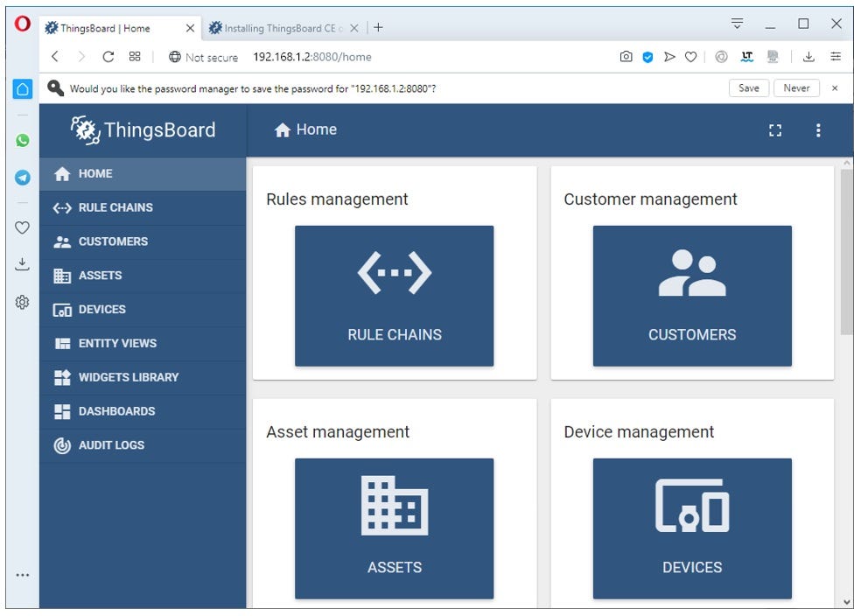
Task: Select HOME in left navigation
Action: pyautogui.click(x=143, y=174)
